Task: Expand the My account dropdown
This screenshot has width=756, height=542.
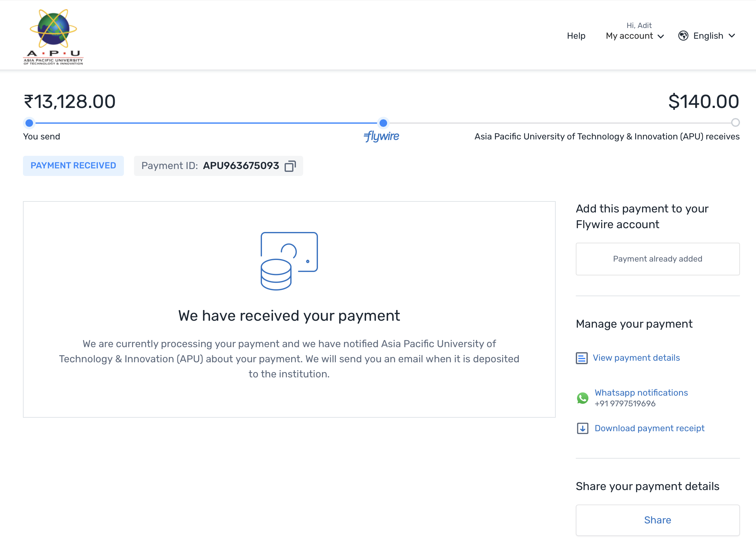Action: click(635, 36)
